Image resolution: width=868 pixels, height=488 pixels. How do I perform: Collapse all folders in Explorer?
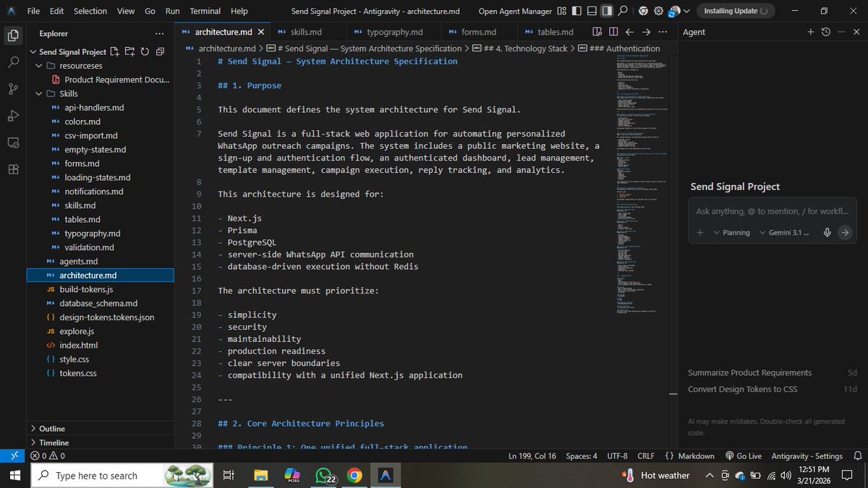point(160,52)
